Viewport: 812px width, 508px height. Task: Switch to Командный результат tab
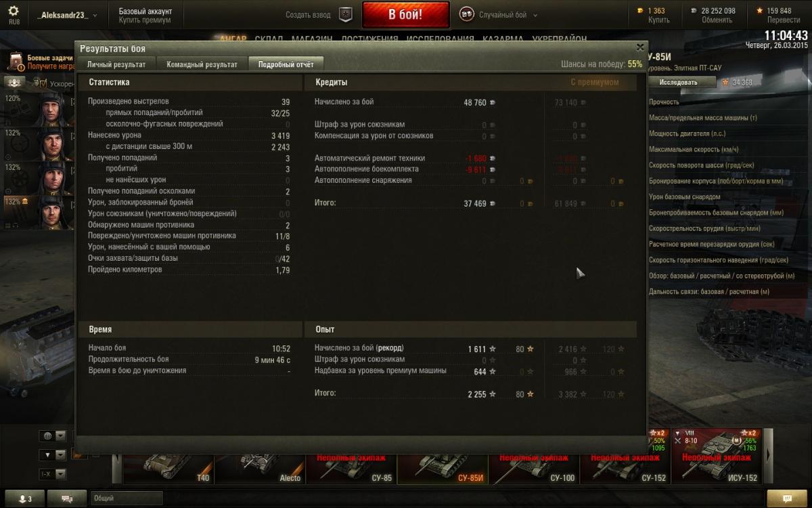202,64
